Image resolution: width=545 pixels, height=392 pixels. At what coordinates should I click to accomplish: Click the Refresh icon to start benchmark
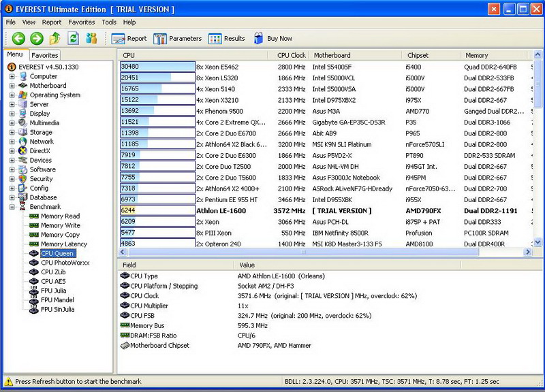click(73, 38)
